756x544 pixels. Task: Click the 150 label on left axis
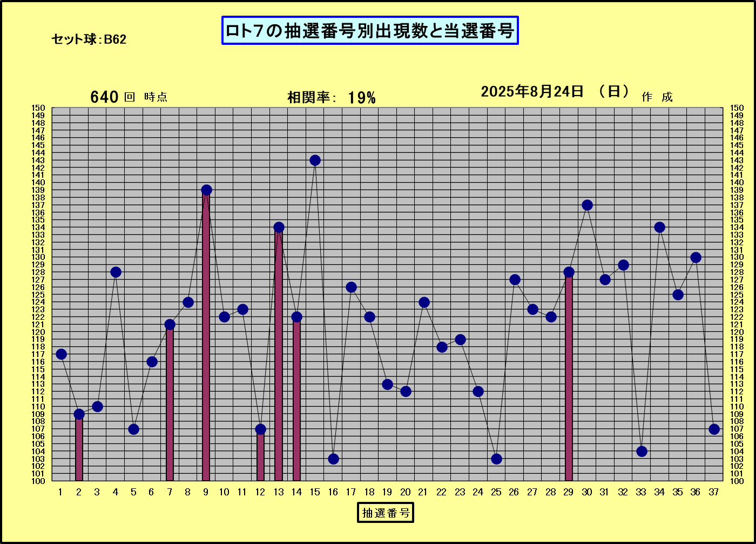point(41,108)
